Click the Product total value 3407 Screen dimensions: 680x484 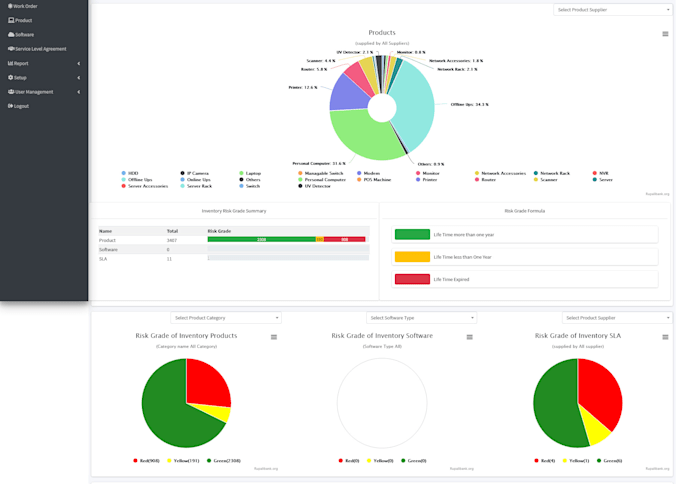tap(172, 240)
